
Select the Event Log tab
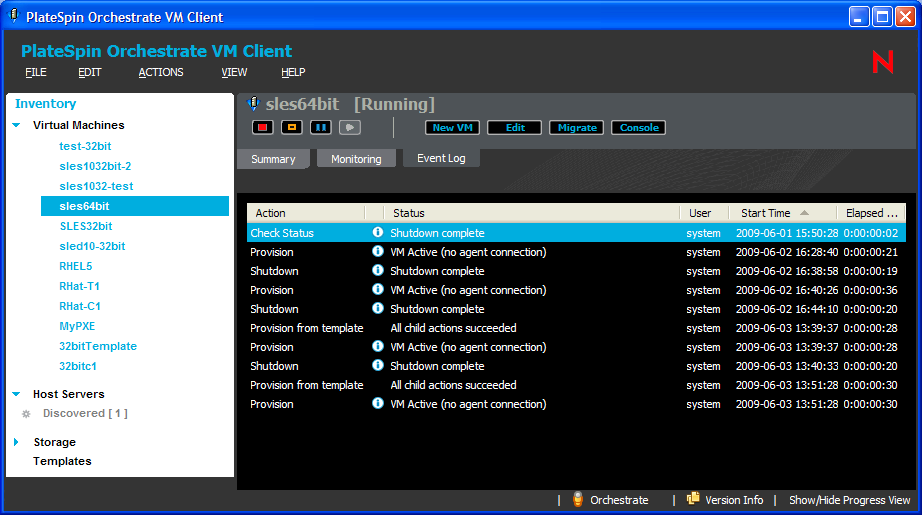441,158
